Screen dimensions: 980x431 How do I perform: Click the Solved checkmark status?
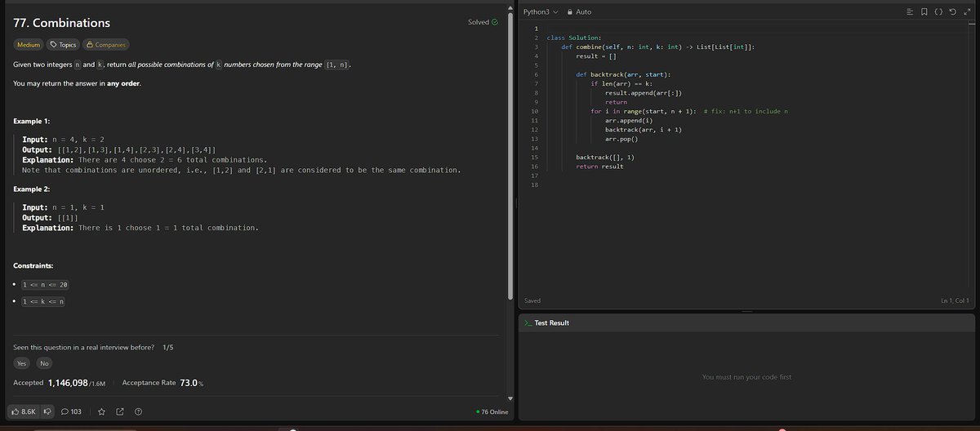point(483,22)
